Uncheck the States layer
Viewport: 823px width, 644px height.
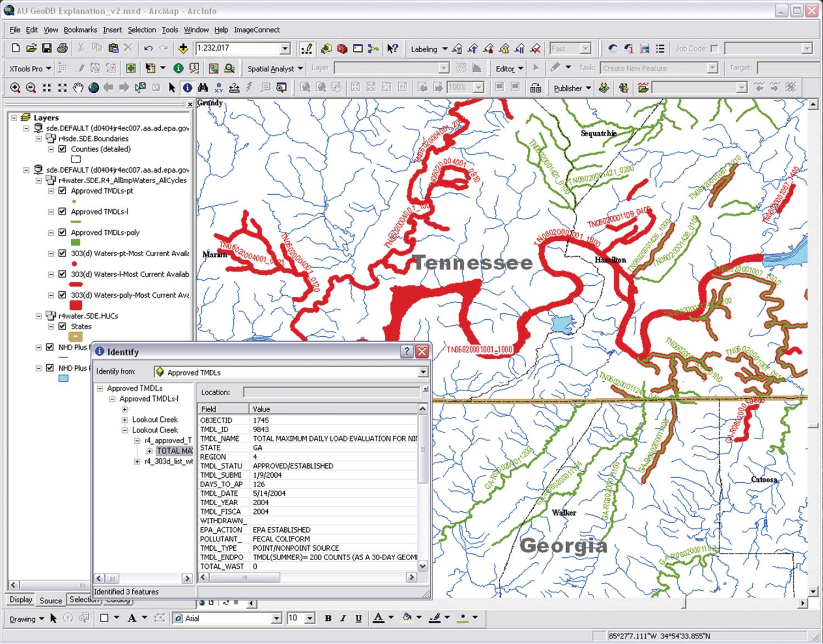click(62, 326)
